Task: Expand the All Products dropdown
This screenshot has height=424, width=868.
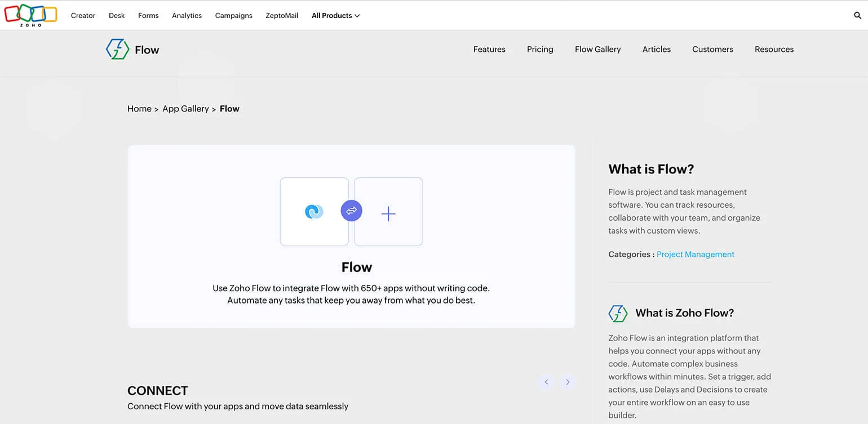Action: [335, 16]
